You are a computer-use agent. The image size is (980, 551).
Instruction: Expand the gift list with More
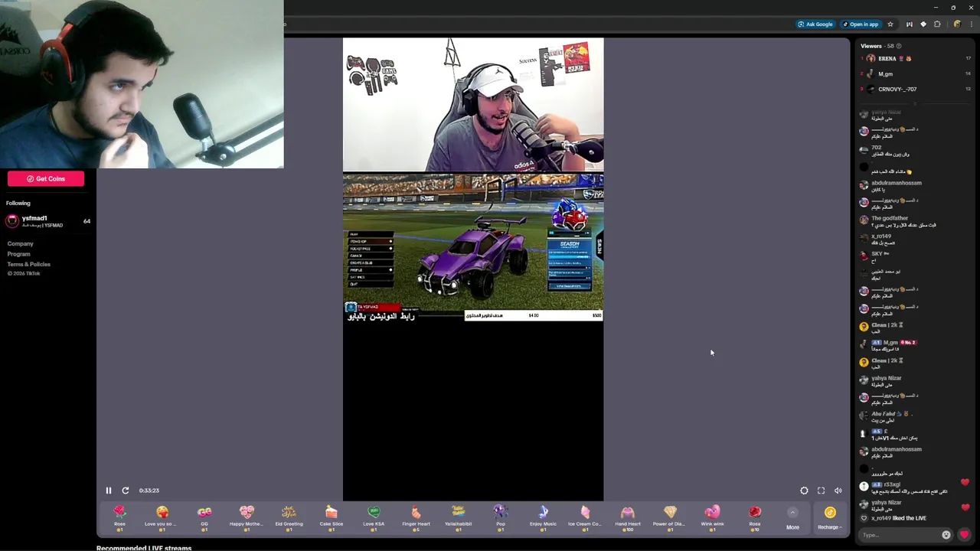(x=792, y=518)
